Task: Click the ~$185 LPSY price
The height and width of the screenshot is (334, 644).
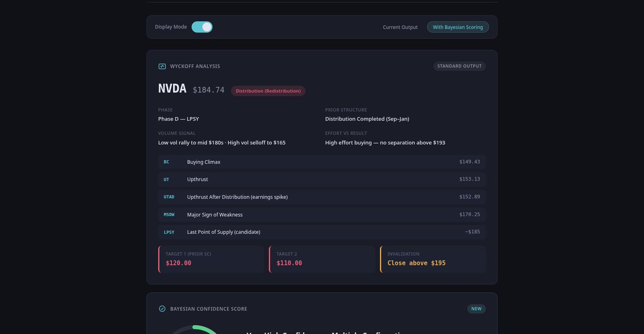Action: click(x=473, y=232)
